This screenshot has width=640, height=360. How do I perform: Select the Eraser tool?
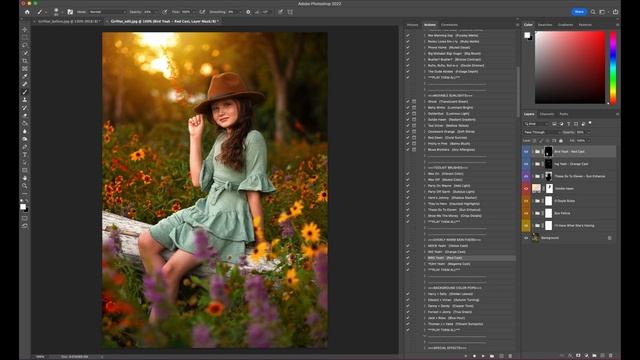coord(25,116)
